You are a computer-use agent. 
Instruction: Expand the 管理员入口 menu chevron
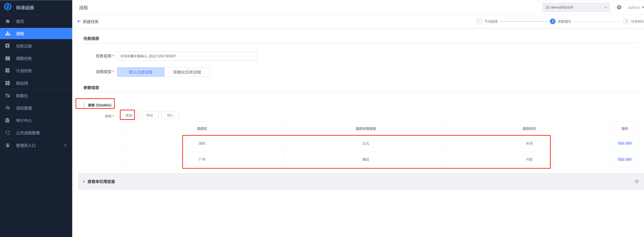pos(65,145)
